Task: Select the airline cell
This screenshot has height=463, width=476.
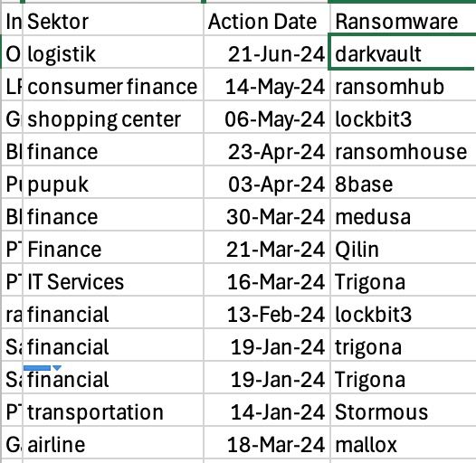Action: [113, 443]
